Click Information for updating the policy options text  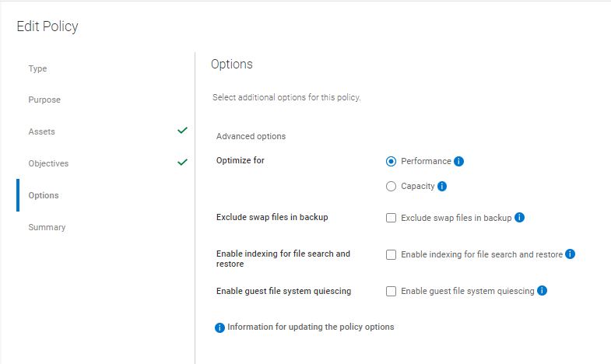[311, 327]
